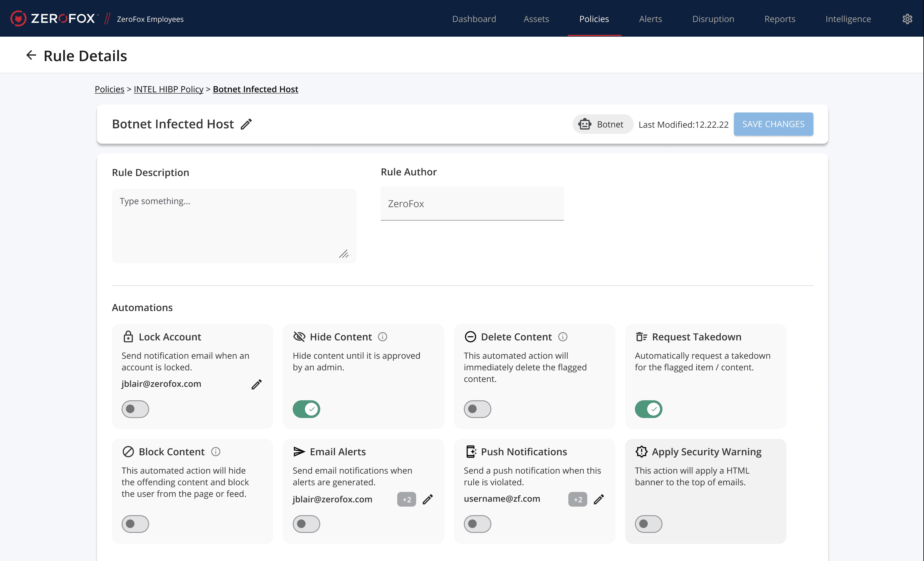Edit Email Alerts recipients with pencil icon
Viewport: 924px width, 561px height.
pyautogui.click(x=428, y=499)
